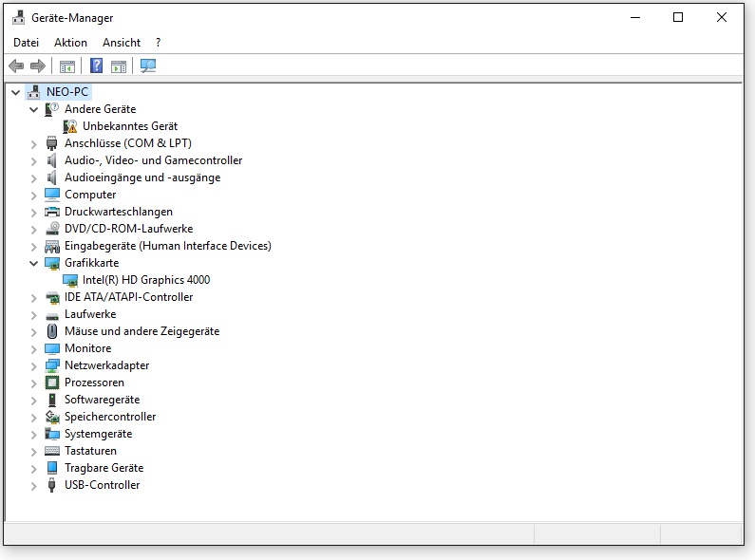Click the Unbekanntes Gerät warning icon
Viewport: 755px width, 560px height.
point(70,126)
